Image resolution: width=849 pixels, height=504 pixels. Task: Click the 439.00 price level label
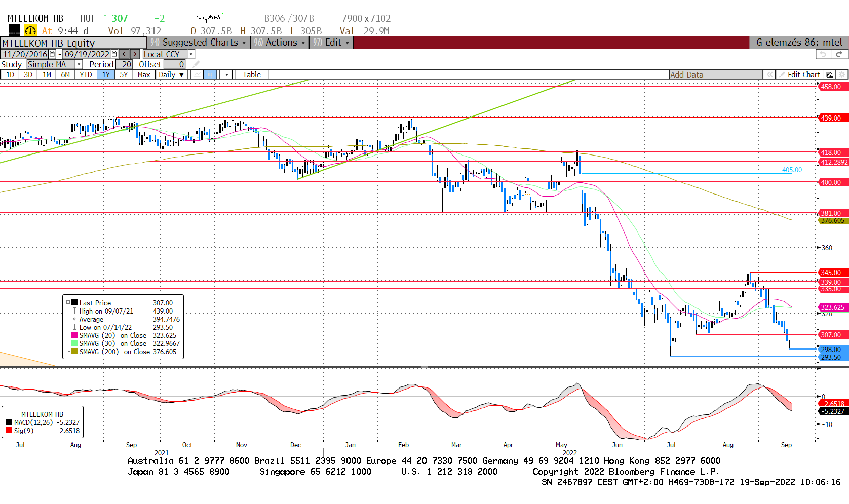833,118
